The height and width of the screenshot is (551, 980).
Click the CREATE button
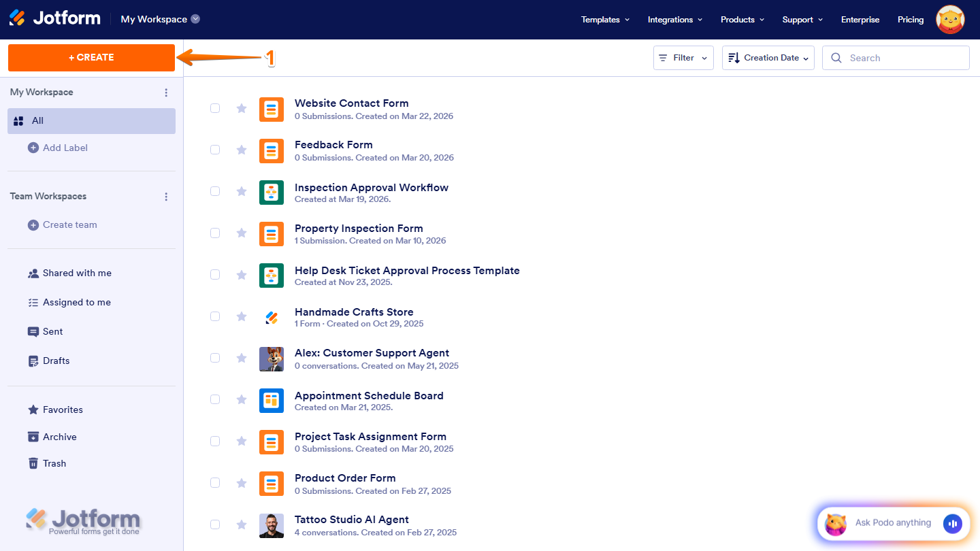[91, 58]
